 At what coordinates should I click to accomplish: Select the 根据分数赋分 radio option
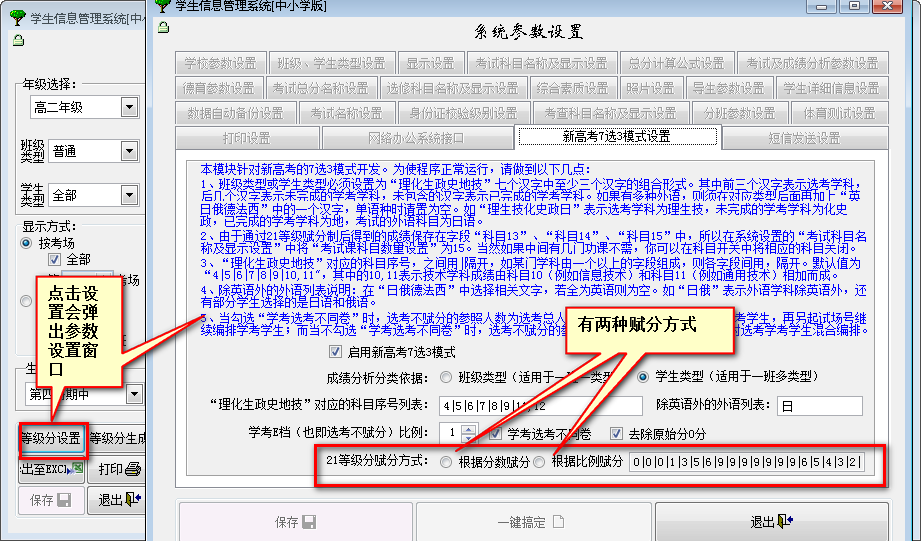446,462
